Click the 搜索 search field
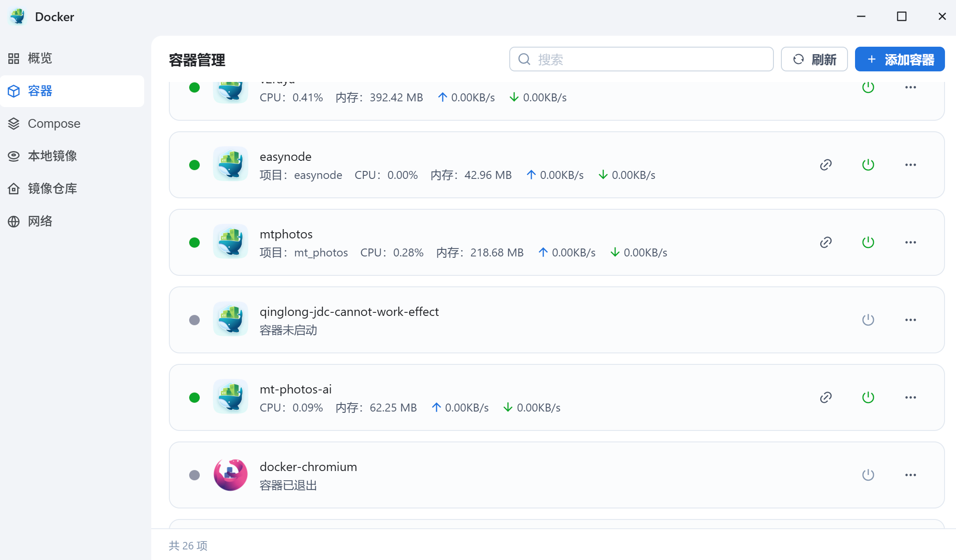Image resolution: width=956 pixels, height=560 pixels. click(641, 59)
